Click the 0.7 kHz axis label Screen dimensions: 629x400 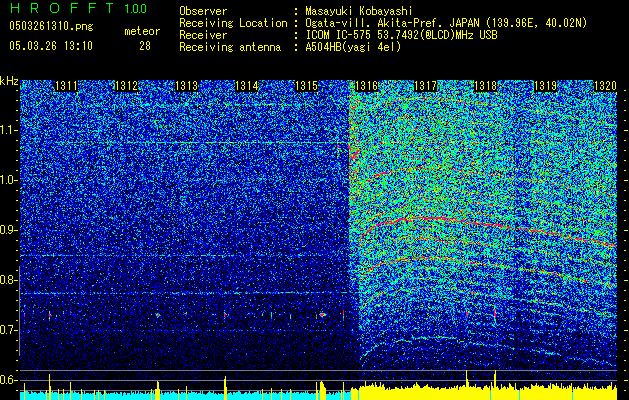click(9, 330)
